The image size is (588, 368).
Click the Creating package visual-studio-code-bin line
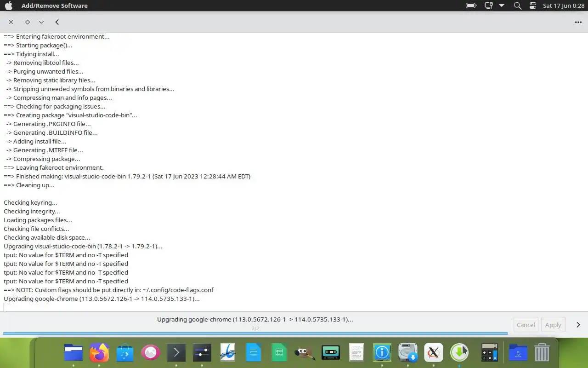70,115
